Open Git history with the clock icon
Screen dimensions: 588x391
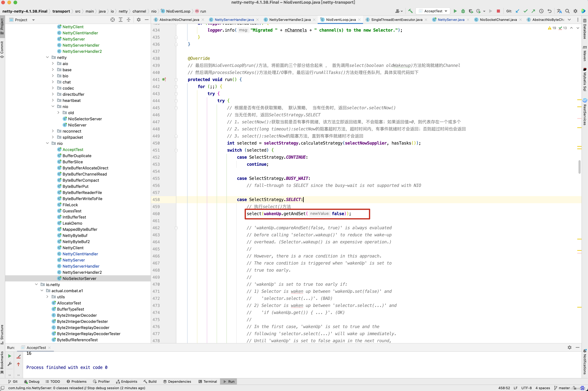point(541,11)
